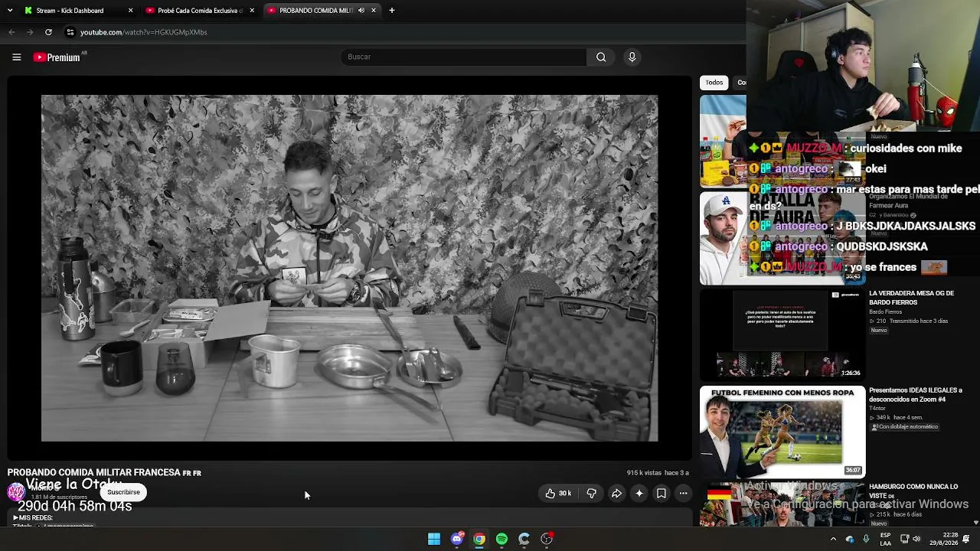Open a new browser tab
The width and height of the screenshot is (980, 551).
point(392,11)
